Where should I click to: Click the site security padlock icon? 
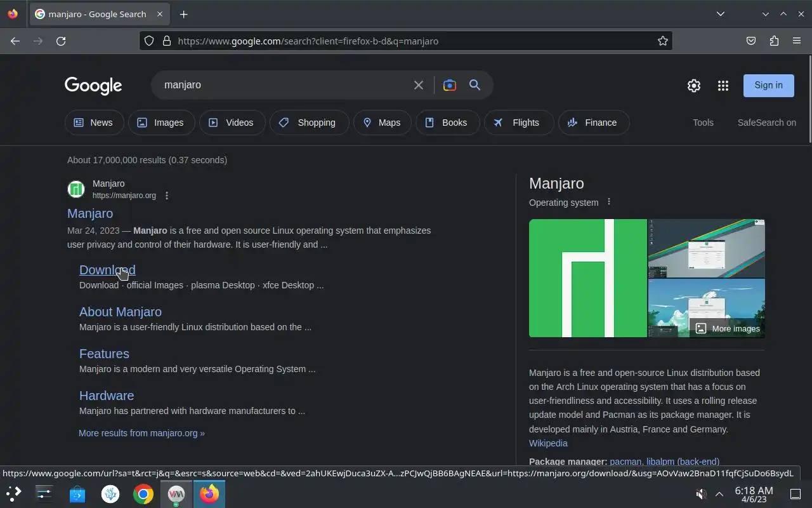(x=167, y=41)
